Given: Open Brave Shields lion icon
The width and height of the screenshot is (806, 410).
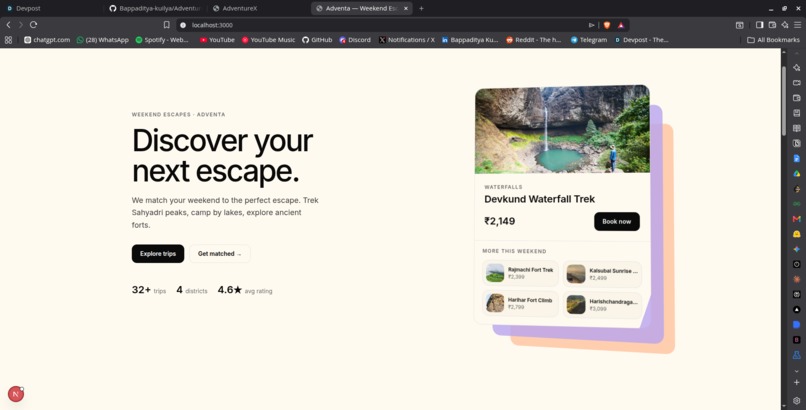Looking at the screenshot, I should coord(607,25).
